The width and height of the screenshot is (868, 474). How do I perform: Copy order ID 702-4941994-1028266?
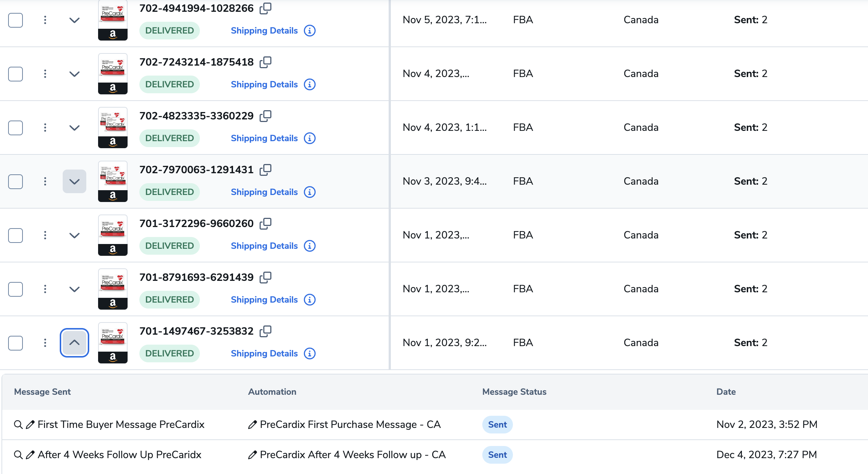point(265,8)
